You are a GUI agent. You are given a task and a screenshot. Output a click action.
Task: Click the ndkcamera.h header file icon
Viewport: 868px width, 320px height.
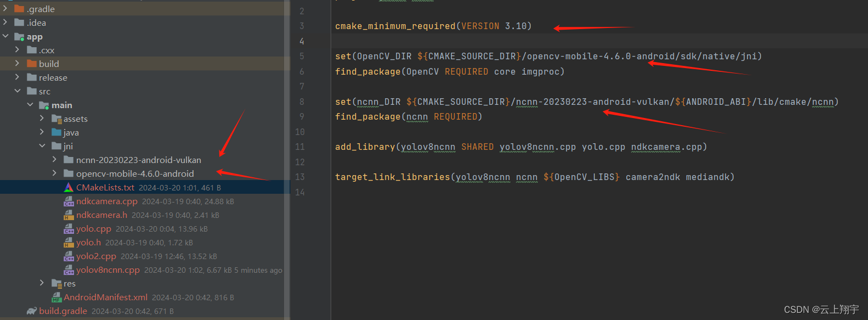click(x=69, y=215)
